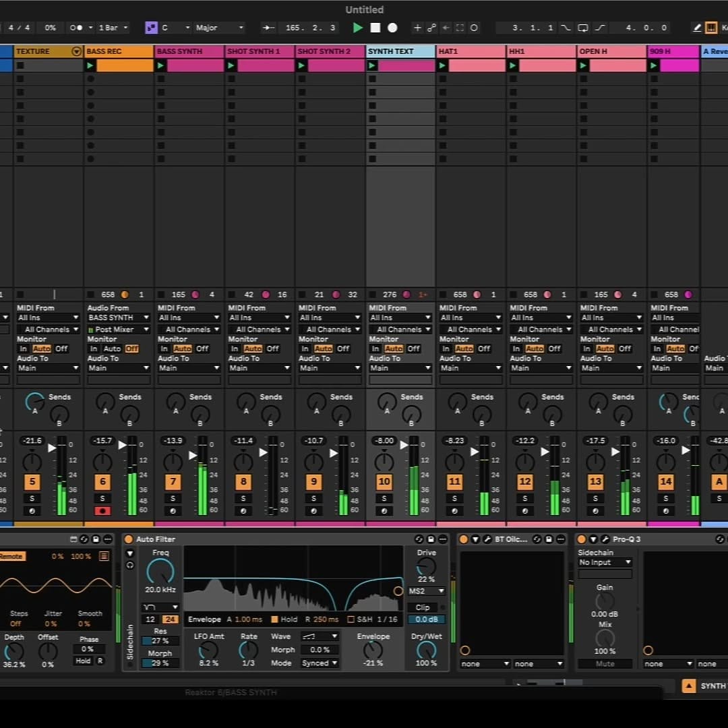728x728 pixels.
Task: Click the Follow playback arrow icon
Action: pos(268,28)
